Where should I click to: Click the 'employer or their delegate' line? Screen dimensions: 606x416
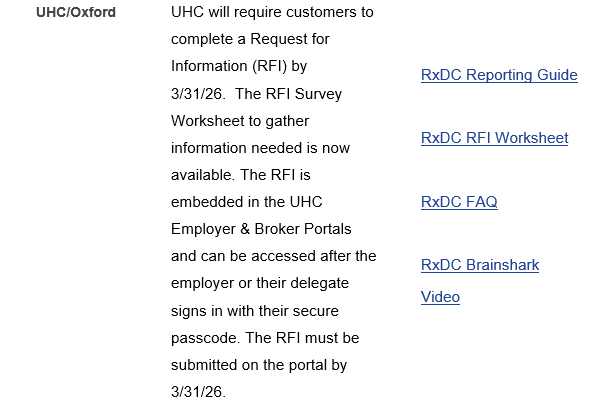[261, 283]
